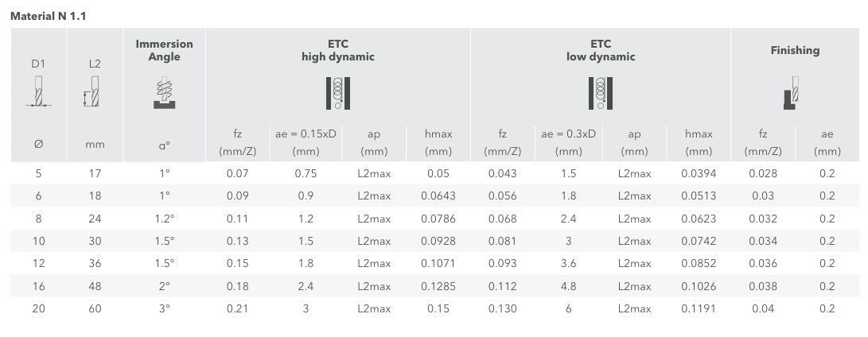The height and width of the screenshot is (337, 868).
Task: Select the Material N 1.1 title
Action: 49,17
